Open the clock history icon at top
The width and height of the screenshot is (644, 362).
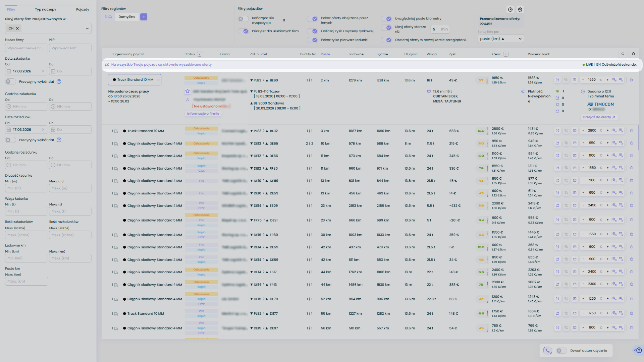point(510,10)
